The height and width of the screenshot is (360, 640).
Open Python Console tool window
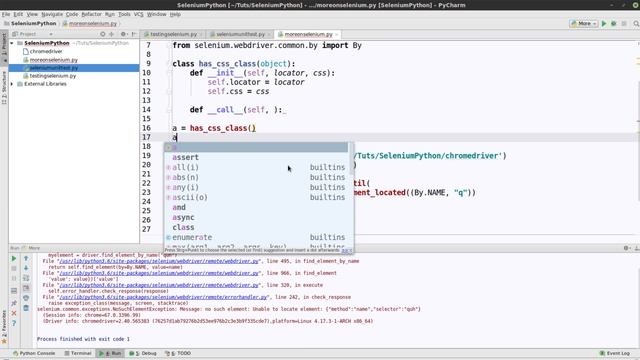coord(34,353)
